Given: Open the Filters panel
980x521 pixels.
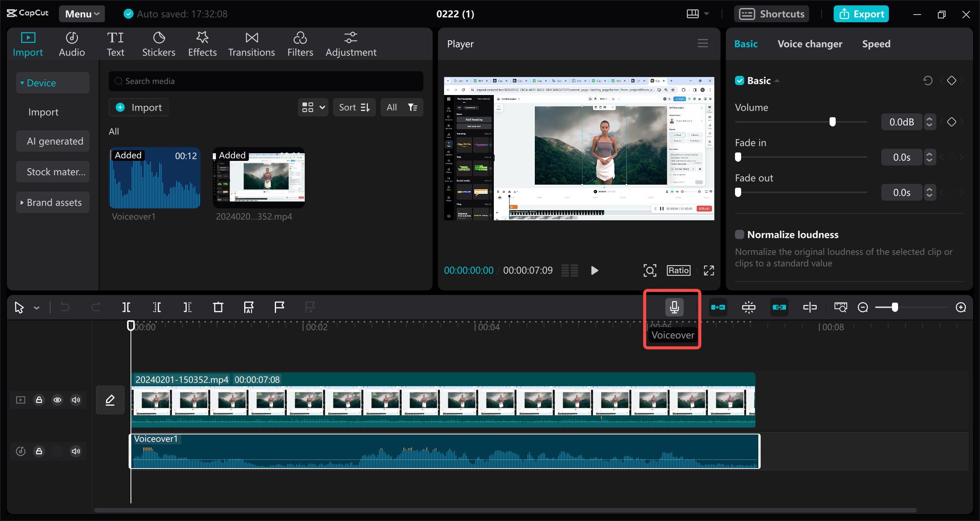Looking at the screenshot, I should (x=300, y=43).
